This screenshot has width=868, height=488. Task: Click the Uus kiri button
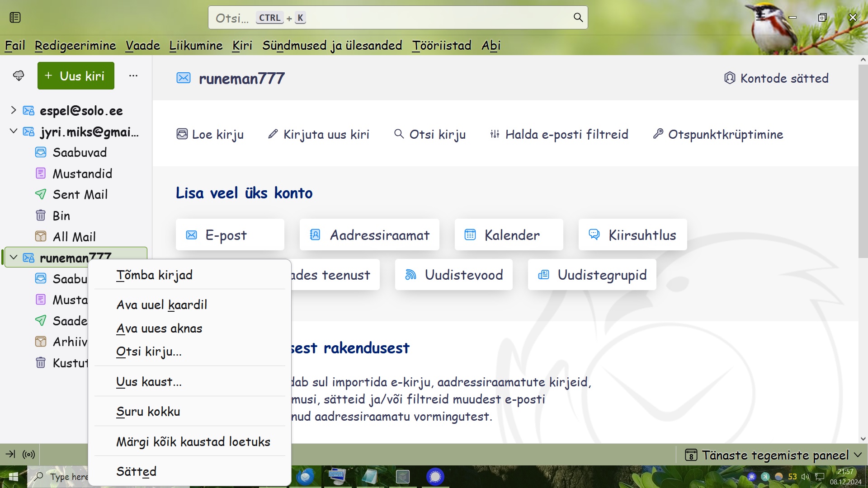76,75
